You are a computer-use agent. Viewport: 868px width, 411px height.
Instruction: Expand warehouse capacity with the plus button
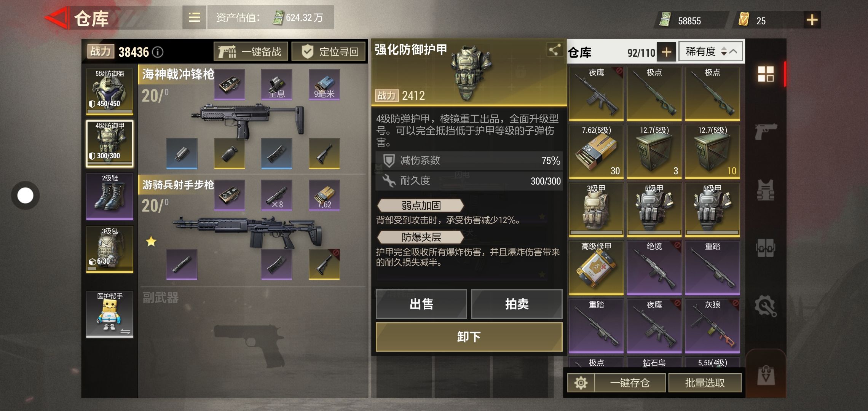pos(666,52)
